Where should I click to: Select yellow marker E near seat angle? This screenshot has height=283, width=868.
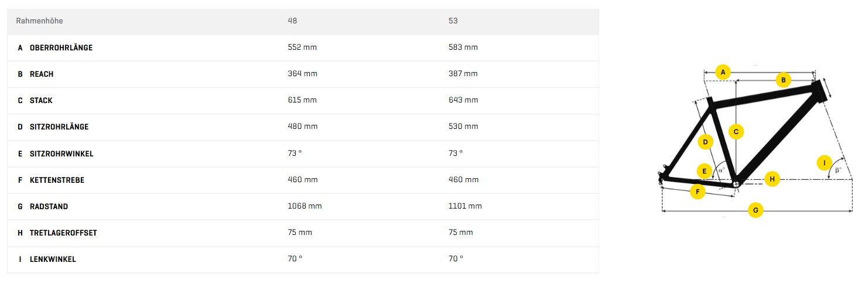(x=705, y=171)
